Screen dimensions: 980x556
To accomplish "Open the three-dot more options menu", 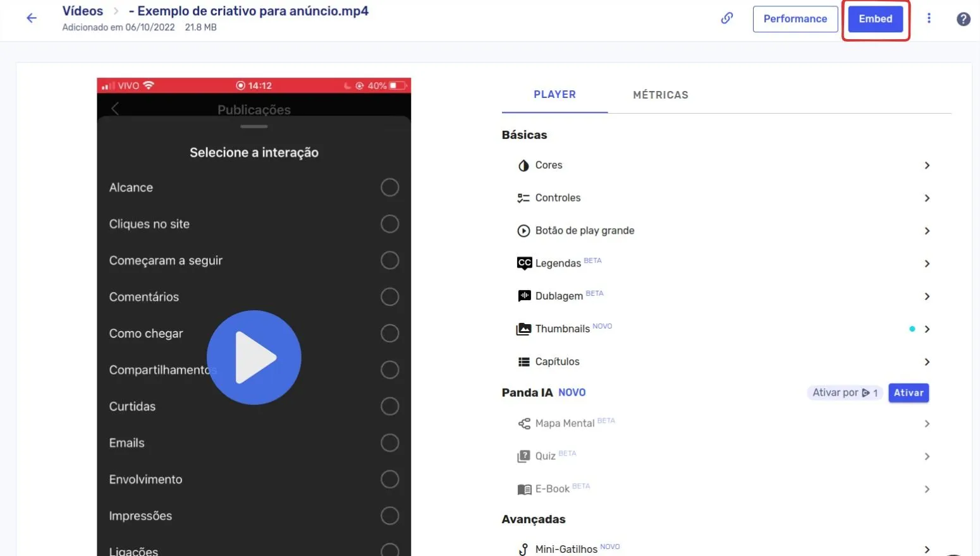I will [929, 18].
